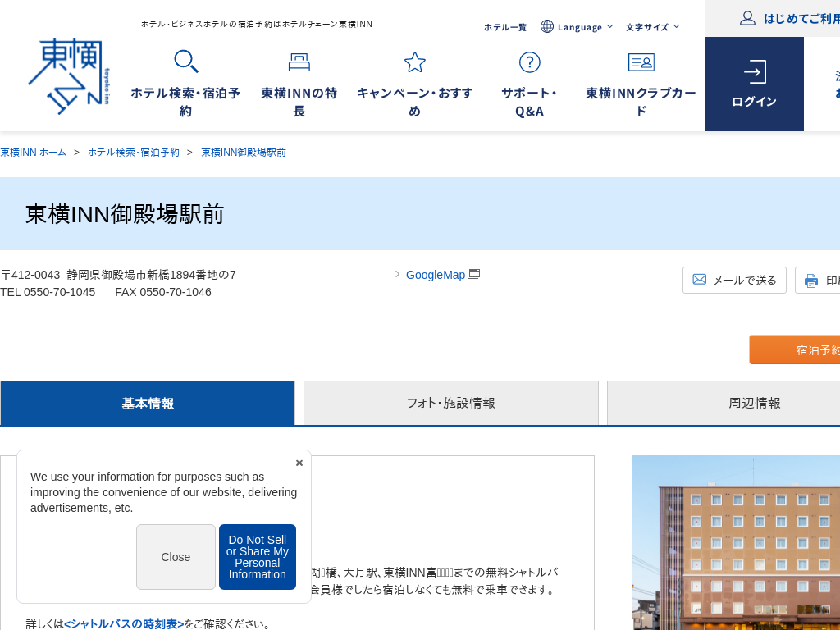This screenshot has height=630, width=840.
Task: Open the シャトルバスの時刻表 link
Action: click(x=124, y=624)
